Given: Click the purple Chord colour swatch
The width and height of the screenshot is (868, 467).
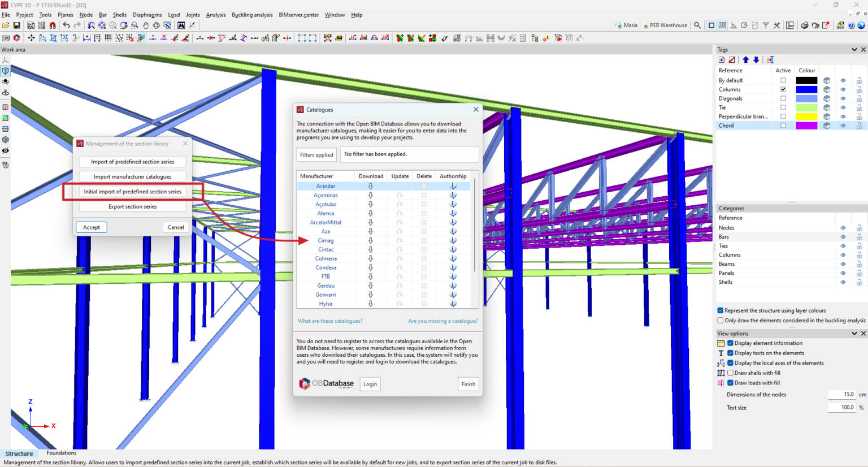Looking at the screenshot, I should click(x=806, y=126).
